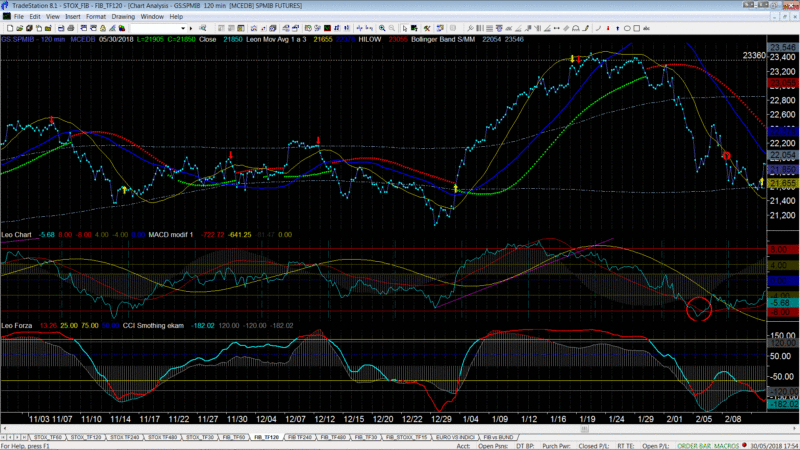Select the pointer arrow tool
Viewport: 800px width, 450px height.
coord(405,29)
